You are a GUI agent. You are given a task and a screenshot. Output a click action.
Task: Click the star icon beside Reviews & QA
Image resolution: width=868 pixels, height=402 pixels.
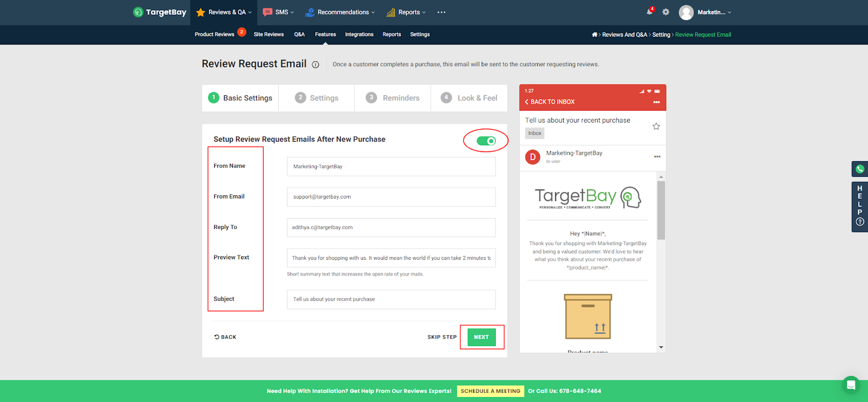coord(201,12)
